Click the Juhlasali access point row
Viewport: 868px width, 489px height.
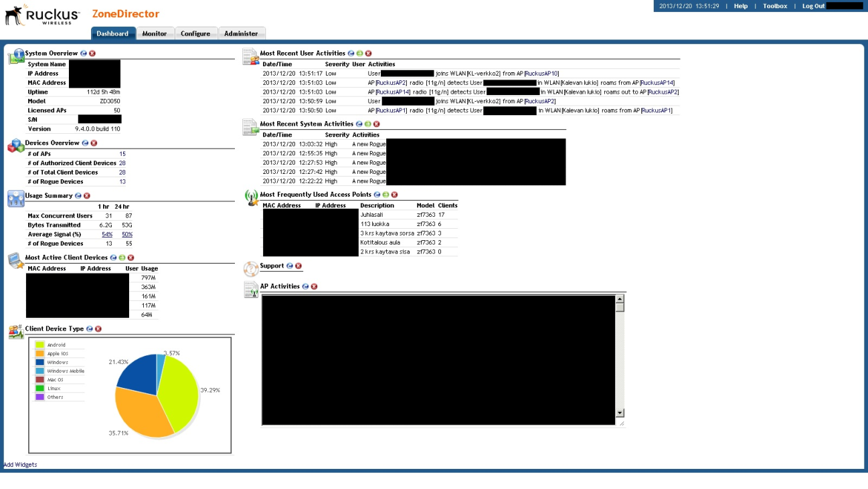[360, 215]
